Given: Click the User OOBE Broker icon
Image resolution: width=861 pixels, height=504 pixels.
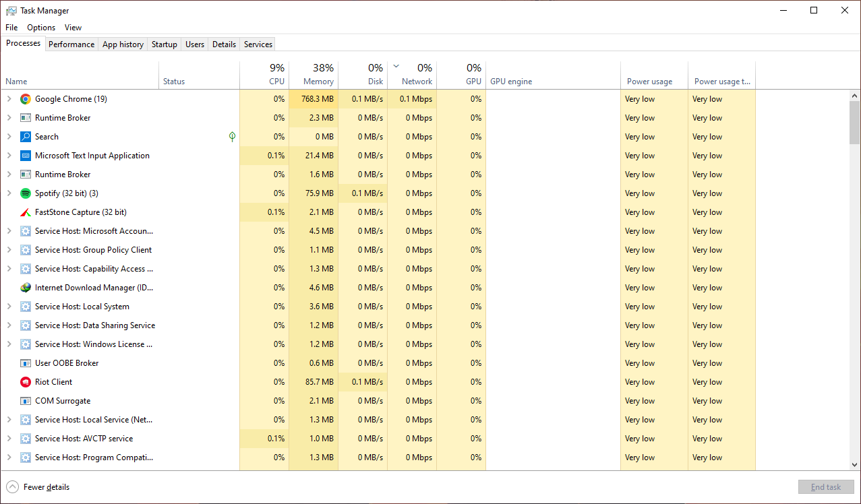Looking at the screenshot, I should (25, 363).
